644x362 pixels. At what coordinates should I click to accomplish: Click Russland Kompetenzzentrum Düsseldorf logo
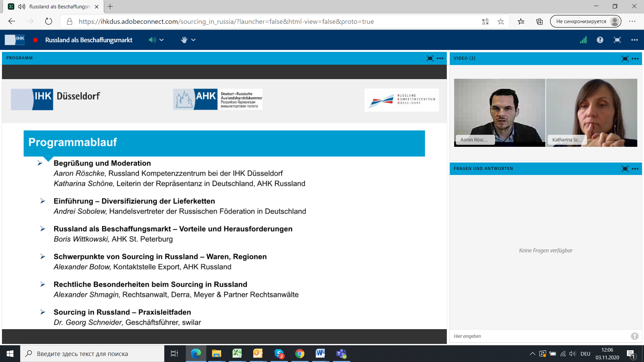(x=401, y=100)
